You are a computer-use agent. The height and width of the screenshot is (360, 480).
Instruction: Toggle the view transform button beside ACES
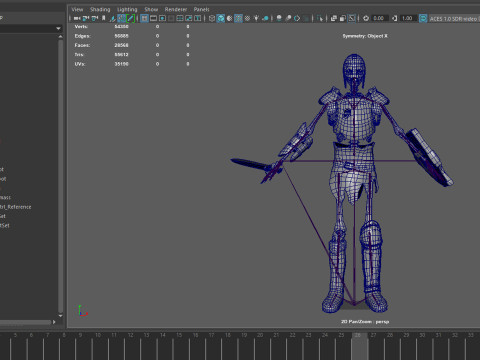point(423,18)
